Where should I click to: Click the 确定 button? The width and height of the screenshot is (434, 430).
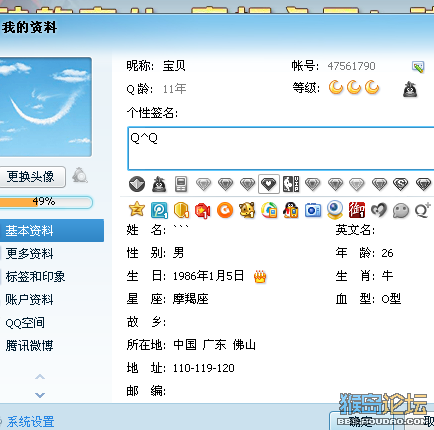pyautogui.click(x=362, y=421)
